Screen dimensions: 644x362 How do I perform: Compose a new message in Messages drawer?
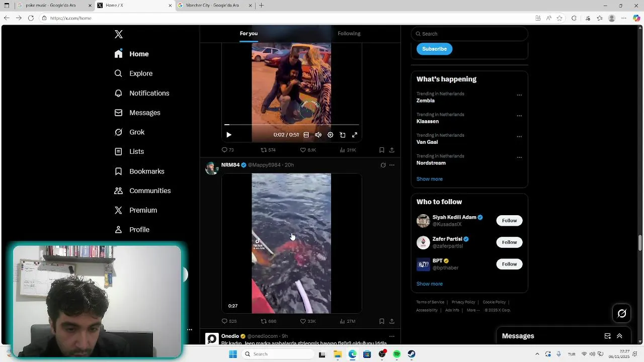(607, 336)
